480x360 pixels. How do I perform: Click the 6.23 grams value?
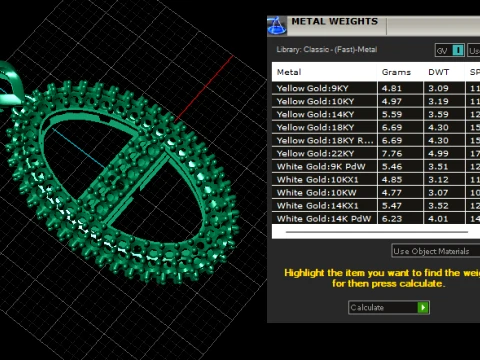[392, 218]
